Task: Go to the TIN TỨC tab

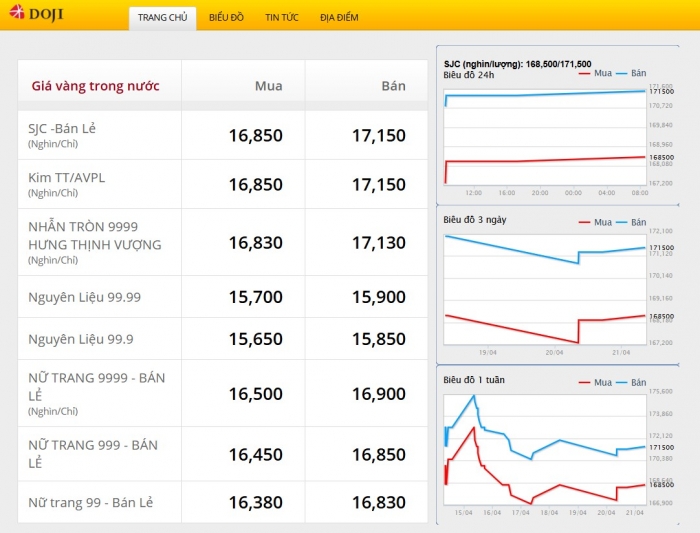Action: [281, 18]
